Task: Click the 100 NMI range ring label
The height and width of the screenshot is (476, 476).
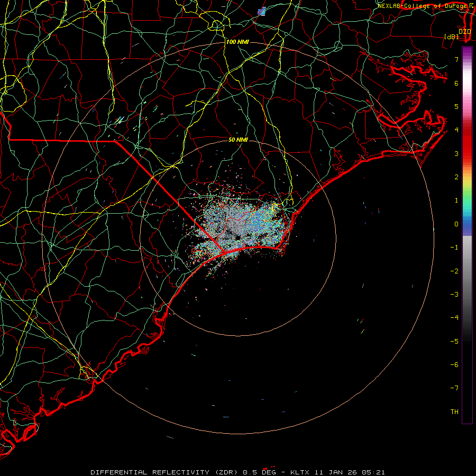Action: pyautogui.click(x=237, y=42)
